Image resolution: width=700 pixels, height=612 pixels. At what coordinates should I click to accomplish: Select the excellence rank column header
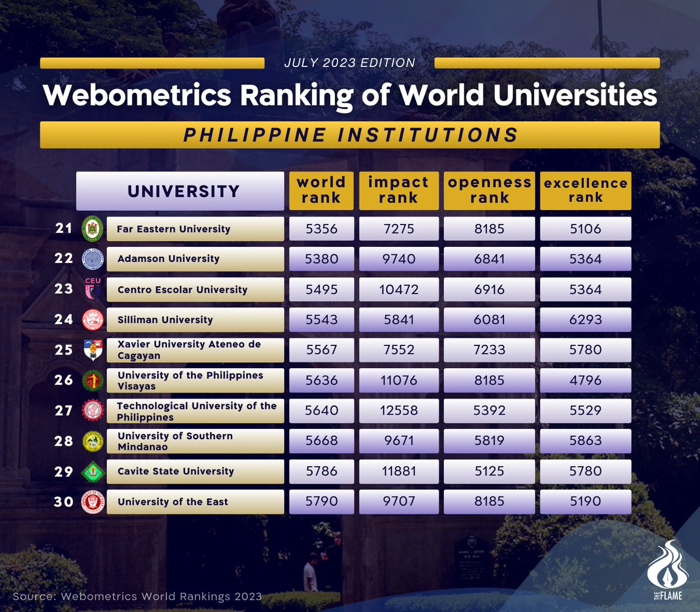(x=586, y=191)
